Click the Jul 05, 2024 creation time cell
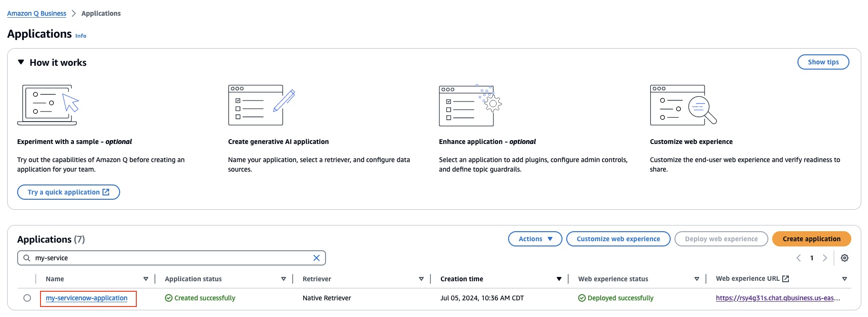868x317 pixels. (482, 298)
